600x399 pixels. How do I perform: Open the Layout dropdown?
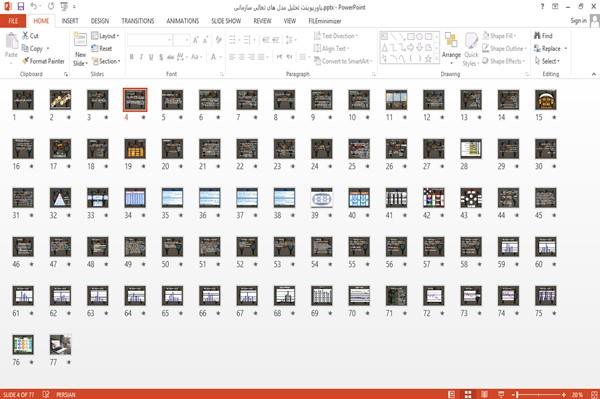pos(105,36)
